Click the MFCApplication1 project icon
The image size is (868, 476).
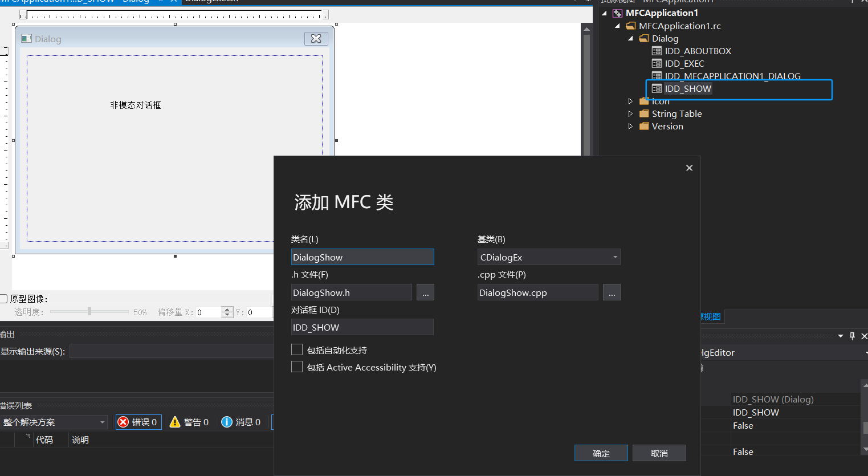617,13
